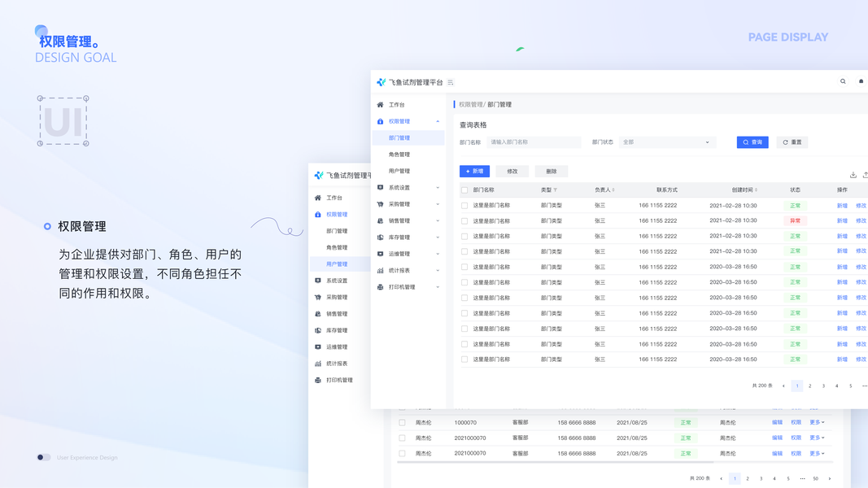Open 统计报表 in the back window sidebar
The width and height of the screenshot is (868, 488).
pos(337,364)
